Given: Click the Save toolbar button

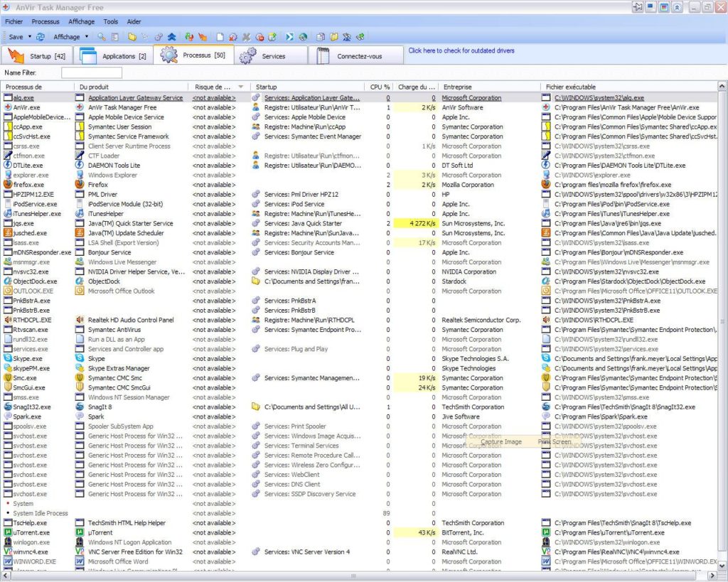Looking at the screenshot, I should 16,37.
